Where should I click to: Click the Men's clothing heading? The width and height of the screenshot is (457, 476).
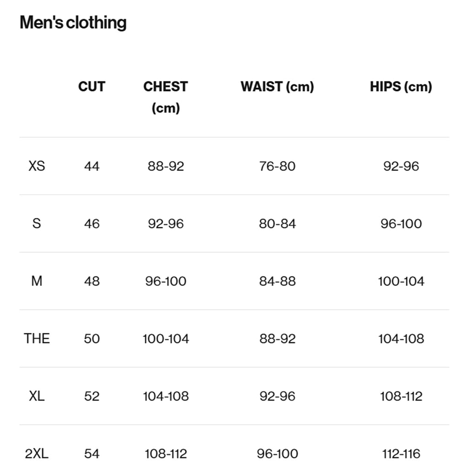pyautogui.click(x=73, y=22)
